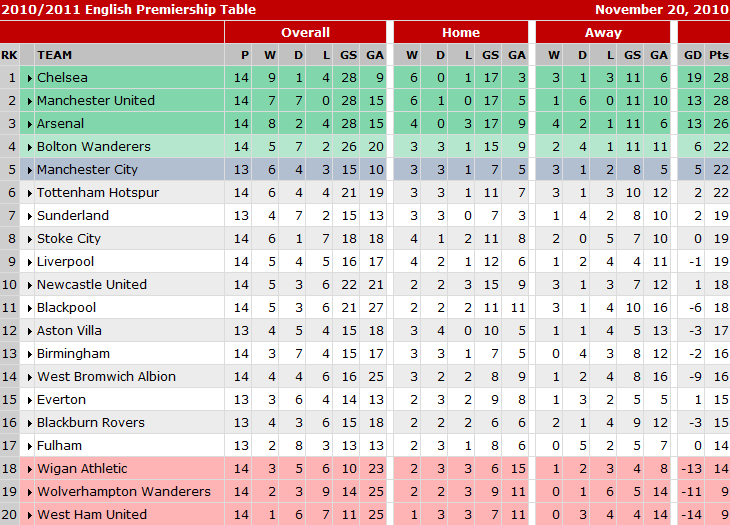Click arrow icon next to West Ham United
The width and height of the screenshot is (730, 525).
point(29,515)
